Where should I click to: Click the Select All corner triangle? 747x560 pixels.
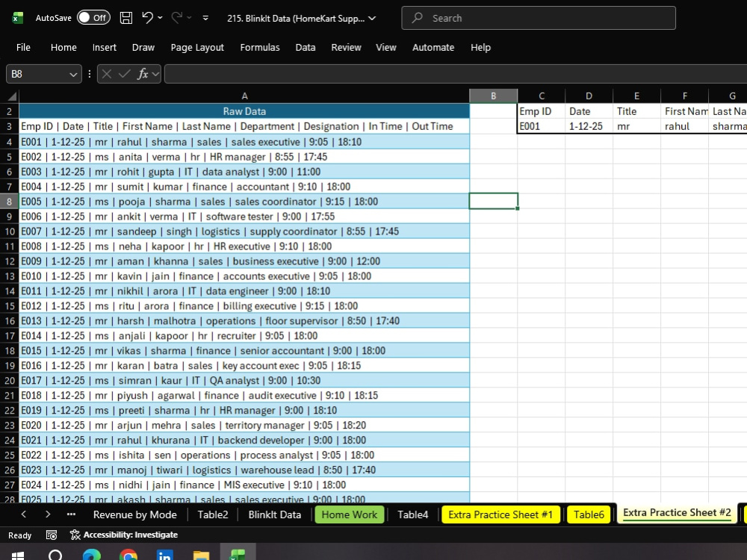pos(12,96)
